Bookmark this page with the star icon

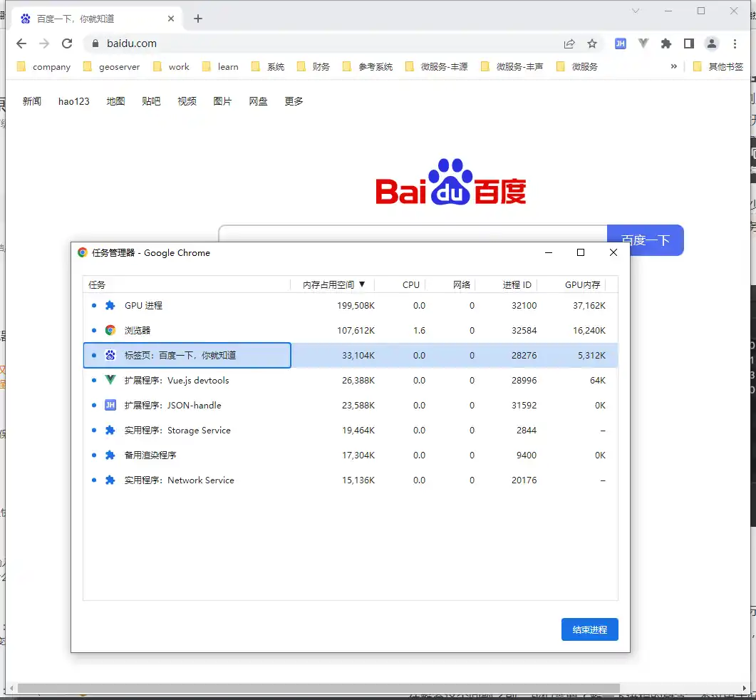[592, 43]
